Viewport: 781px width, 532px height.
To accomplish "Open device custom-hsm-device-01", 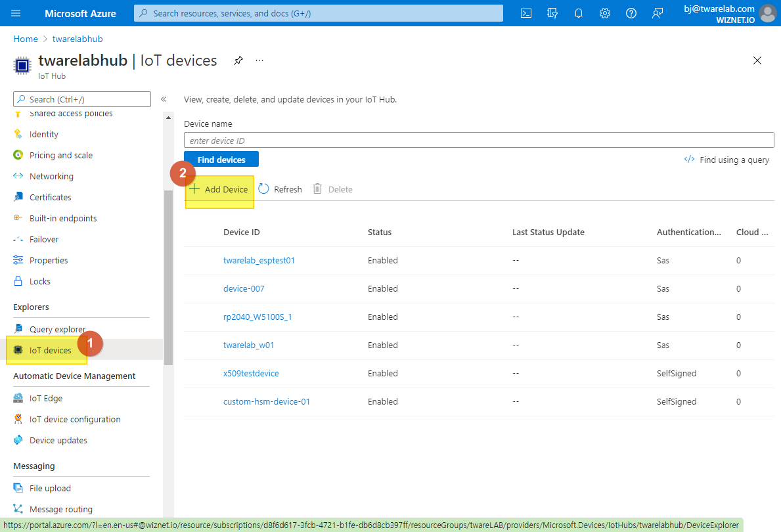I will click(x=267, y=401).
